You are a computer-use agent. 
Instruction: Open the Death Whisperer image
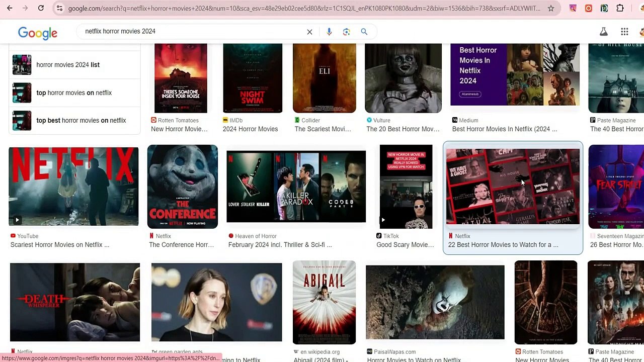click(x=75, y=302)
